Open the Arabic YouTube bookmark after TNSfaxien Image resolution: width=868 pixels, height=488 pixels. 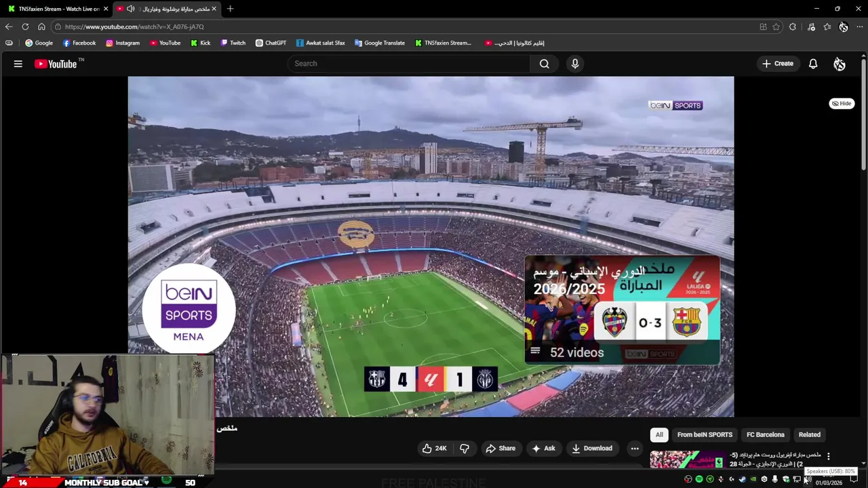click(515, 43)
